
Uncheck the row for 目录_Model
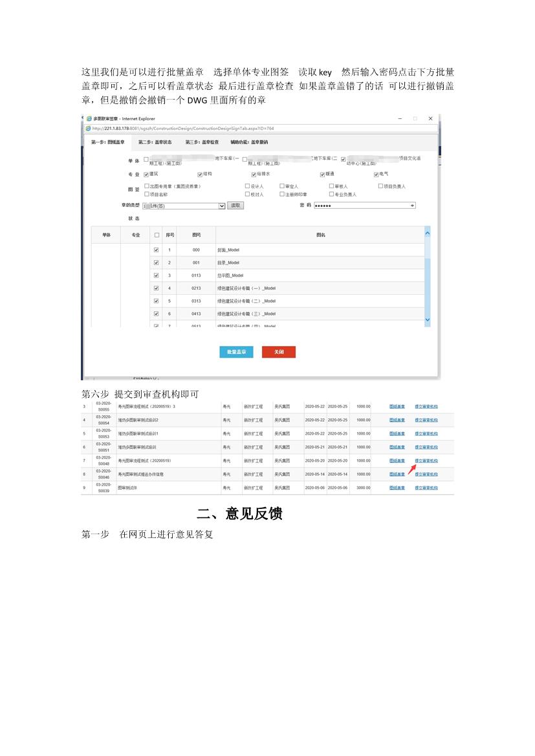point(157,263)
